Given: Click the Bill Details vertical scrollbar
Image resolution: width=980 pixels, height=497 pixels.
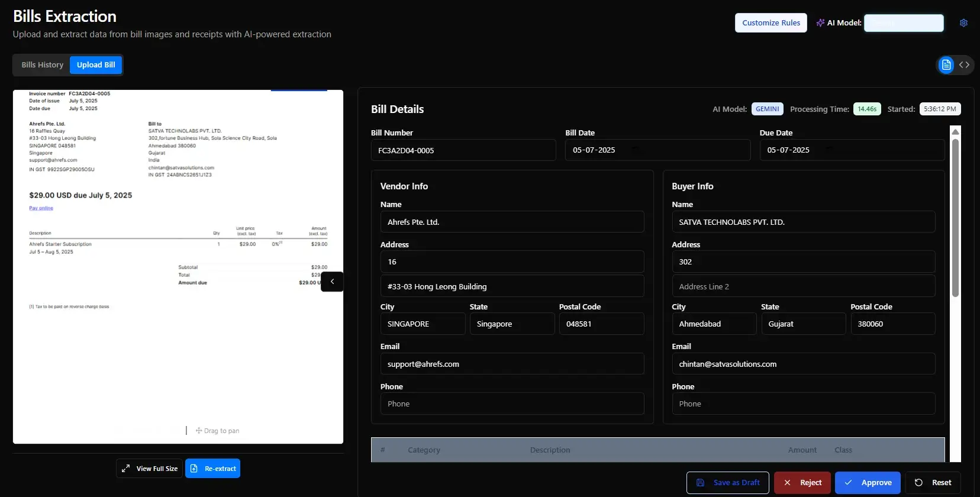Looking at the screenshot, I should pos(955,219).
